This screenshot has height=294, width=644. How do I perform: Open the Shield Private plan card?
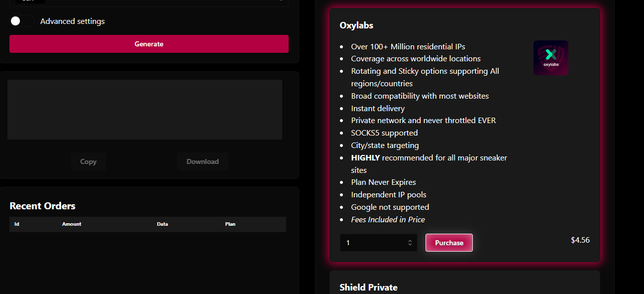click(x=368, y=287)
